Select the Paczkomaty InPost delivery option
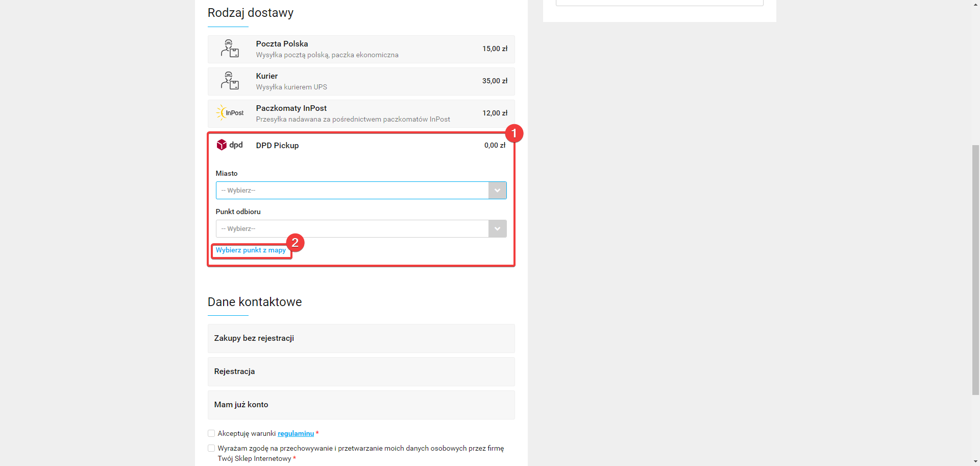The width and height of the screenshot is (980, 466). [x=361, y=113]
